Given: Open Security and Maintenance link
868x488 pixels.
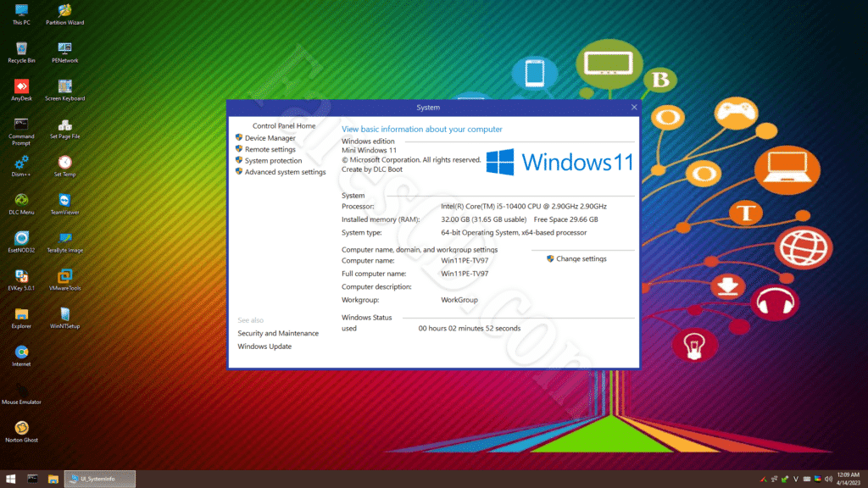Looking at the screenshot, I should click(x=278, y=333).
